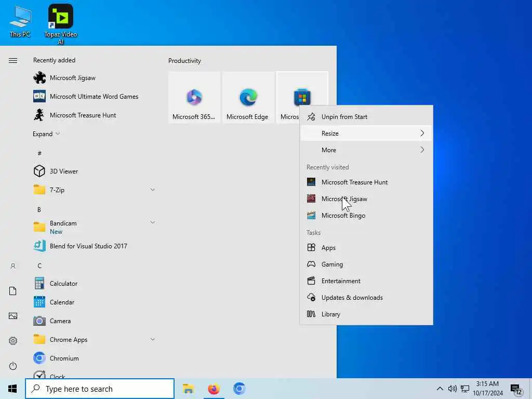The image size is (532, 399).
Task: Click the '#' letter header
Action: tap(39, 153)
